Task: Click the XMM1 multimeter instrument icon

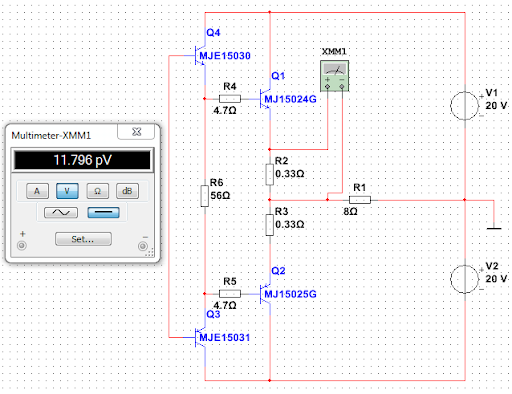Action: pyautogui.click(x=334, y=76)
